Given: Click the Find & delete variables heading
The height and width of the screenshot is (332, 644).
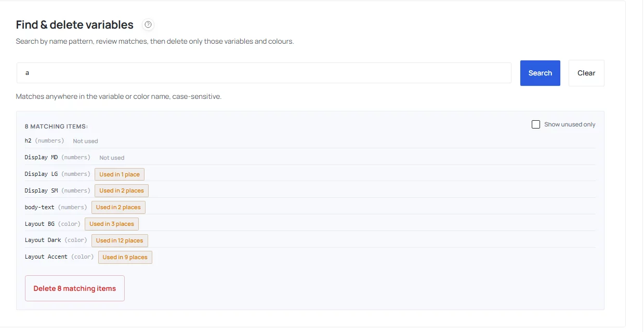Looking at the screenshot, I should point(75,24).
